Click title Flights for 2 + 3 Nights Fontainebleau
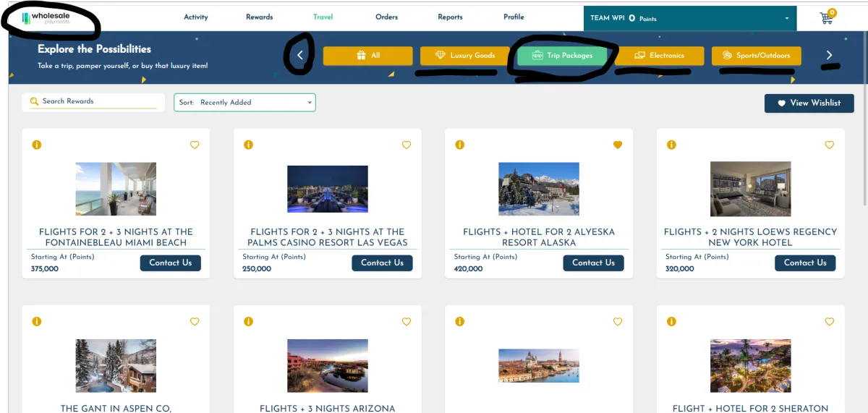The width and height of the screenshot is (868, 413). click(x=116, y=237)
